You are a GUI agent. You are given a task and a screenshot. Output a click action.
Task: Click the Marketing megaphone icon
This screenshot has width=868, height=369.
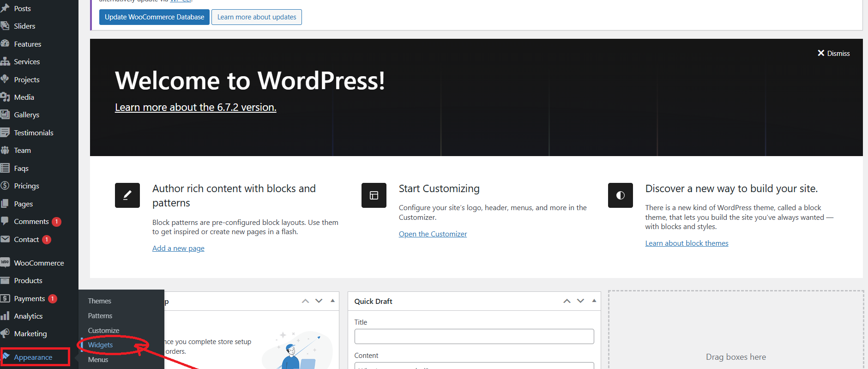tap(5, 333)
